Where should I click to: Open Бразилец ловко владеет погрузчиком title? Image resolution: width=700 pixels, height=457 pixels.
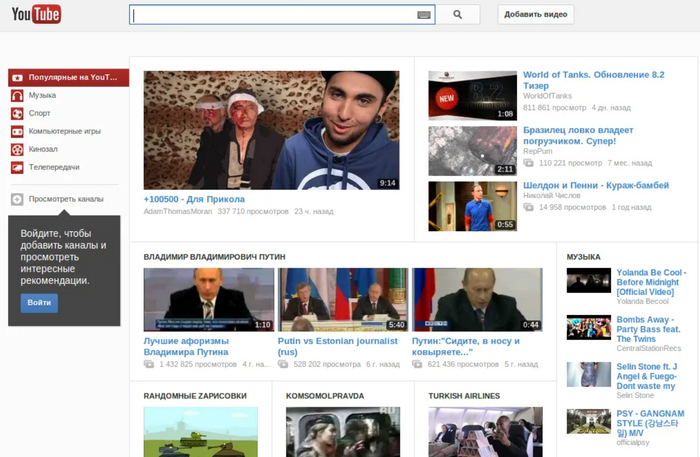click(x=578, y=136)
